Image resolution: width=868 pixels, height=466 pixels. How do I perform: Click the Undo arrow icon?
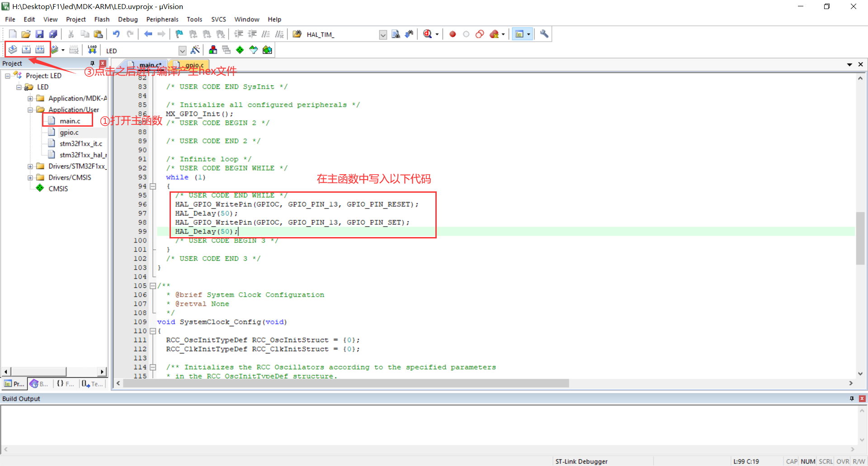117,33
